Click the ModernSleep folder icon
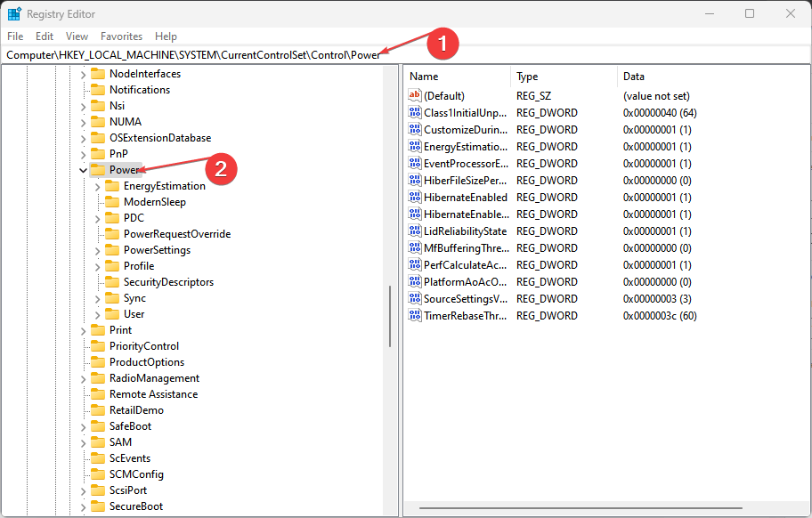The height and width of the screenshot is (518, 812). pos(110,201)
